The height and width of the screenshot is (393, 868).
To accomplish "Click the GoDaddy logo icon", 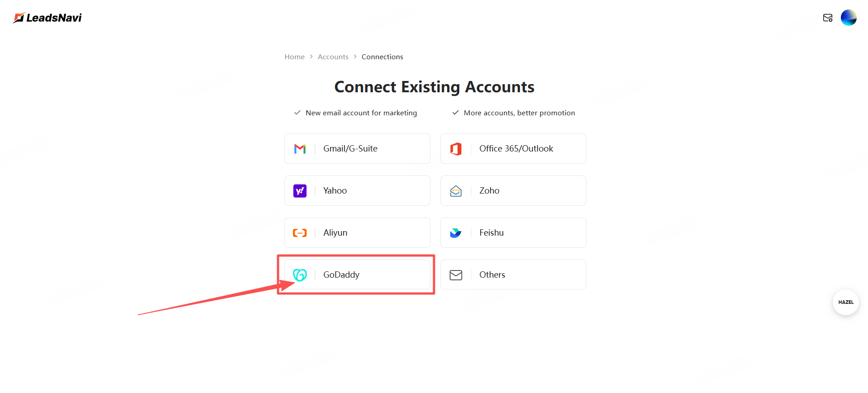I will tap(300, 275).
